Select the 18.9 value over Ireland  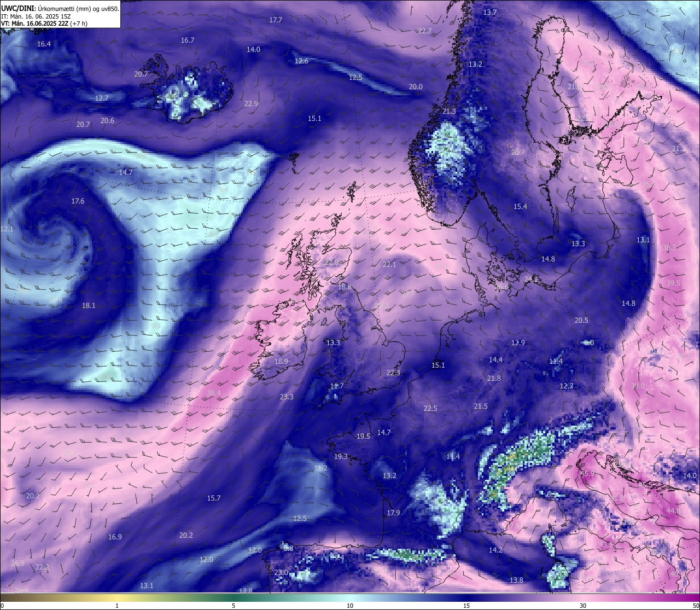[281, 361]
